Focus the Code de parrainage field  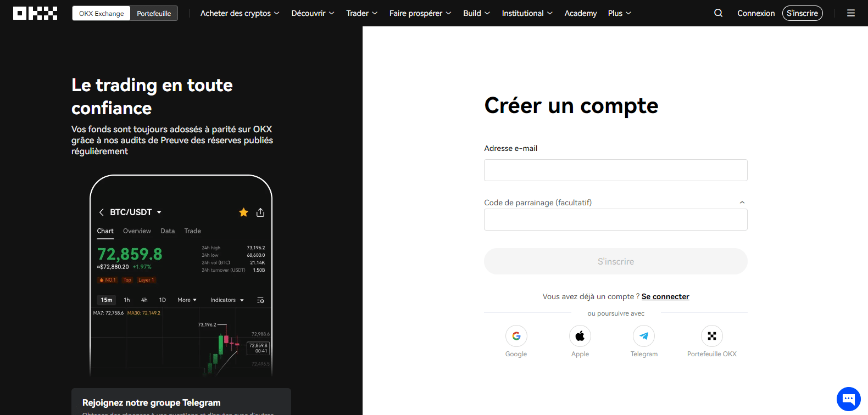616,220
